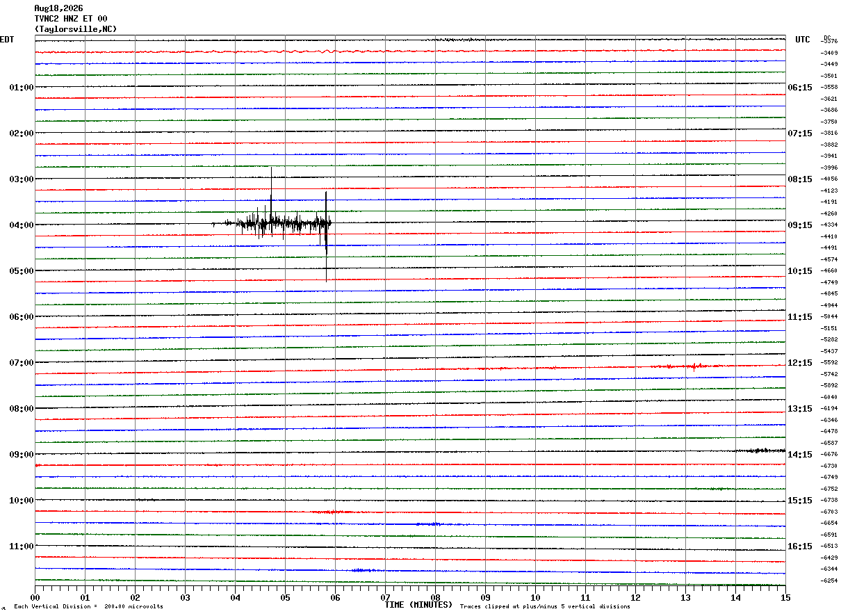841x616 pixels.
Task: Click the '16:15' UTC time label
Action: (800, 546)
